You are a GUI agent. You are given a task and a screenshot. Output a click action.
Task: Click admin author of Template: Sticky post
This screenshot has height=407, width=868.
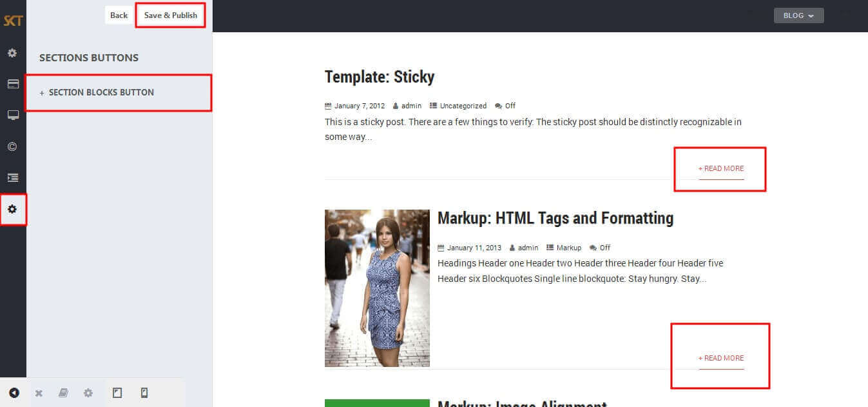coord(411,106)
